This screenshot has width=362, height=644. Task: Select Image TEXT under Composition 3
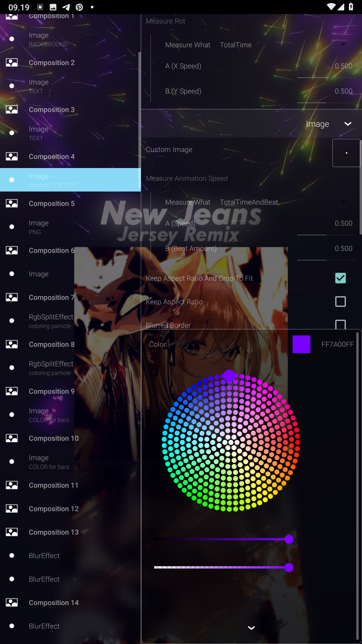pyautogui.click(x=70, y=133)
